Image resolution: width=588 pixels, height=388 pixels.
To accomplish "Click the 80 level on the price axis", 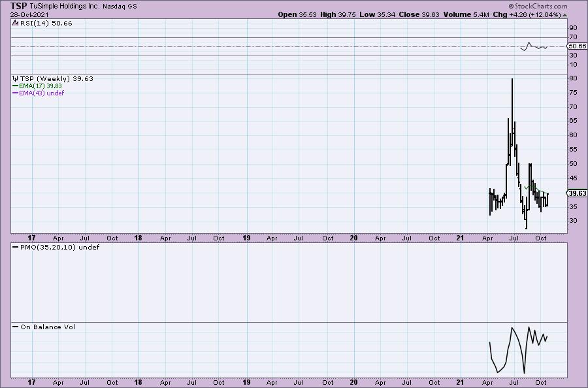I will click(573, 78).
